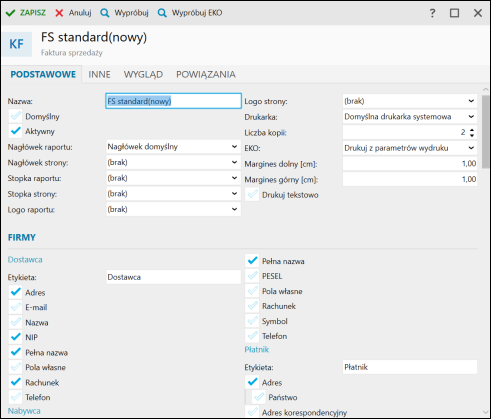
Task: Check the E-mail checkbox under Dostawca
Action: [x=15, y=307]
